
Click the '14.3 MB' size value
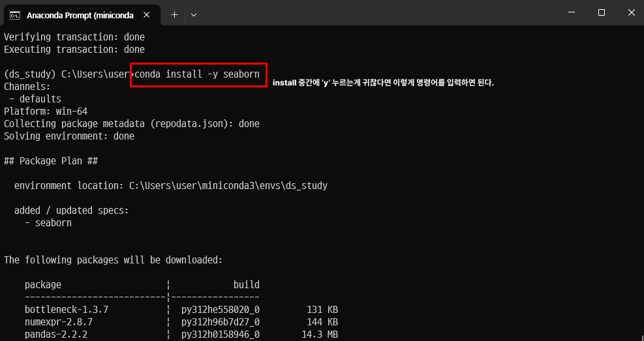coord(320,334)
